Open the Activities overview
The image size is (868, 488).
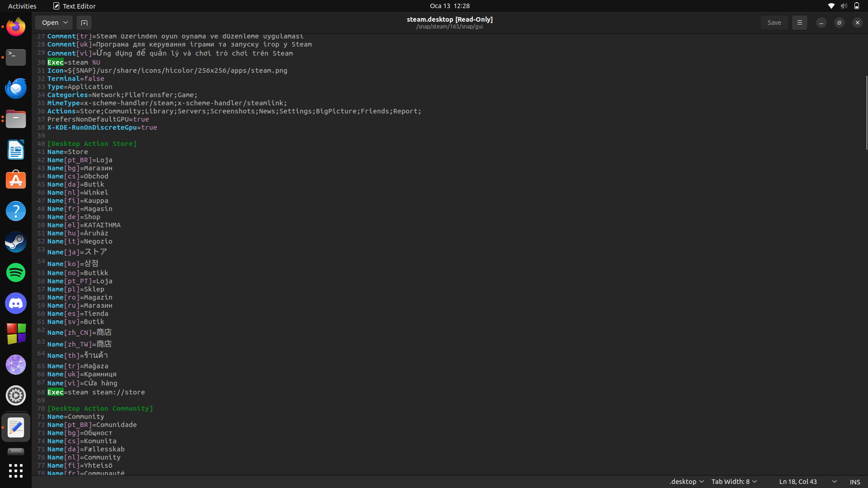(22, 6)
